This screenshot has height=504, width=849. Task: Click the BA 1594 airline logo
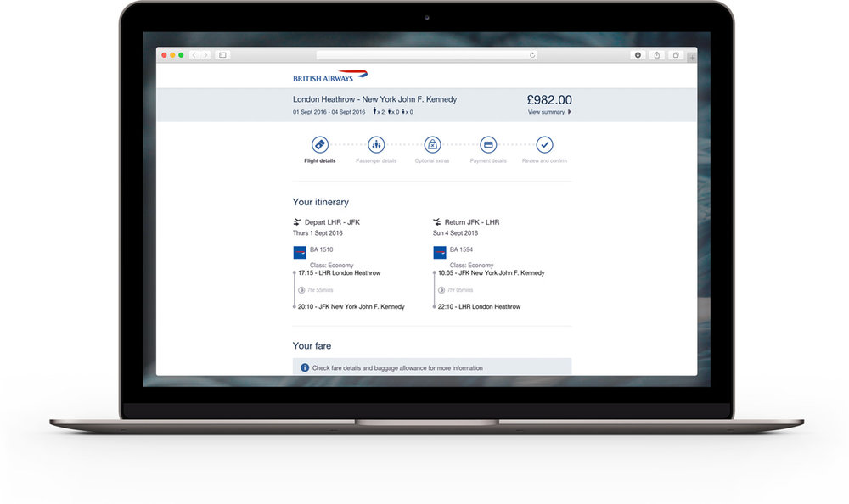[440, 252]
